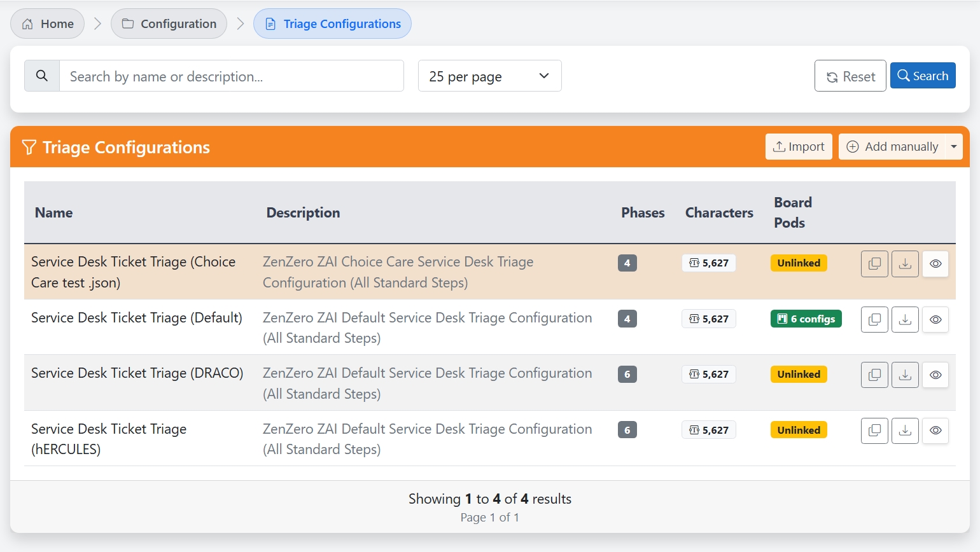
Task: Click the phases badge 6 in DRACO row
Action: (627, 374)
